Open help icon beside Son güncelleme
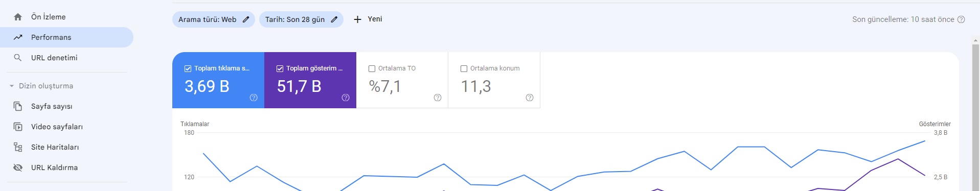The width and height of the screenshot is (980, 191). (x=961, y=19)
